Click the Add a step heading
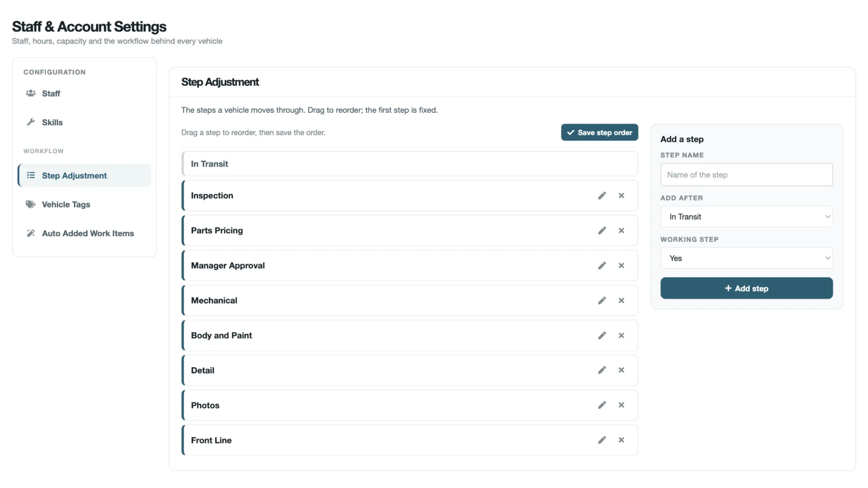The width and height of the screenshot is (868, 488). (682, 139)
